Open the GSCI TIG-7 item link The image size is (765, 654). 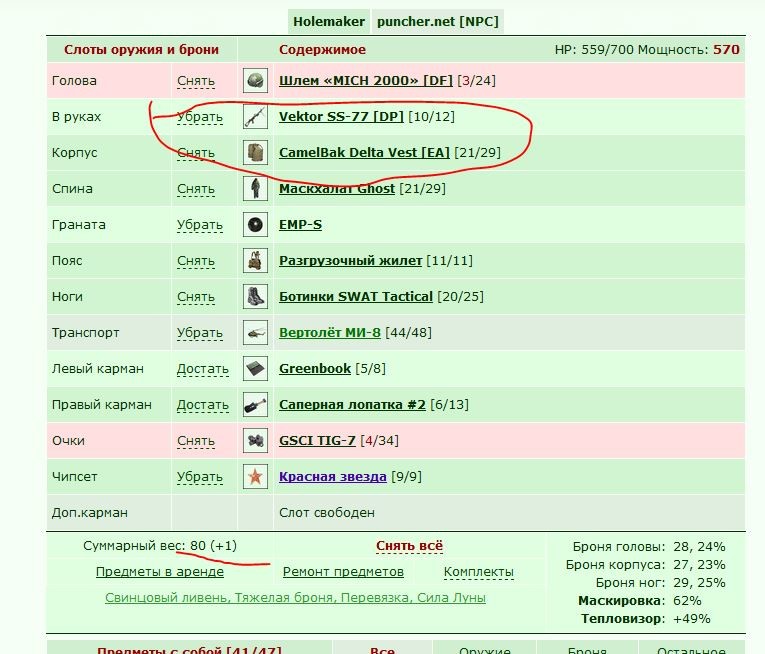pyautogui.click(x=317, y=441)
